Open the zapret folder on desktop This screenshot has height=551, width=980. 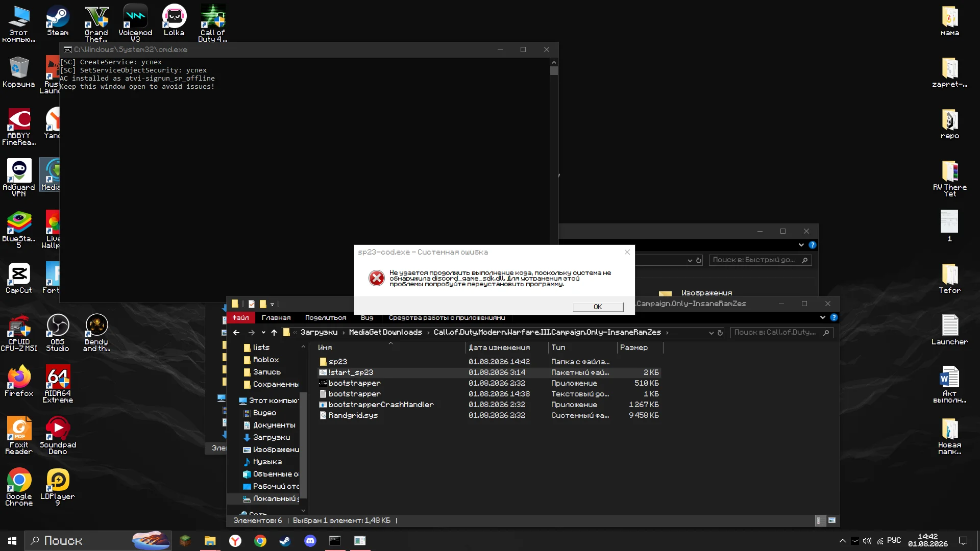(x=950, y=72)
